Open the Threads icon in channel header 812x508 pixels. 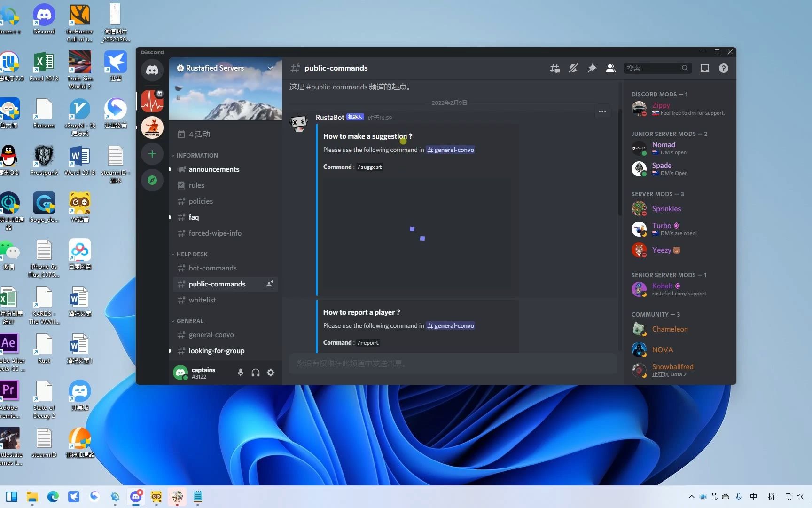(x=555, y=68)
